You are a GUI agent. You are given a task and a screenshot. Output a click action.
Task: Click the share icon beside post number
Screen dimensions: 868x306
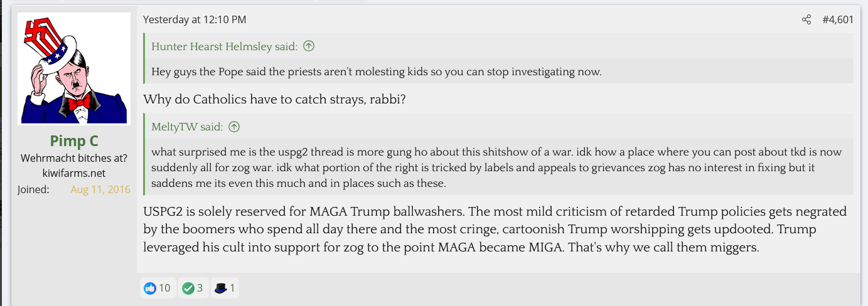(x=806, y=20)
